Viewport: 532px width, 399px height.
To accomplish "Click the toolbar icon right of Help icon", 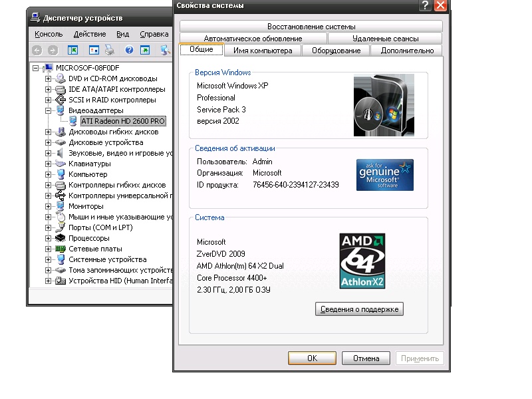I will pyautogui.click(x=145, y=51).
